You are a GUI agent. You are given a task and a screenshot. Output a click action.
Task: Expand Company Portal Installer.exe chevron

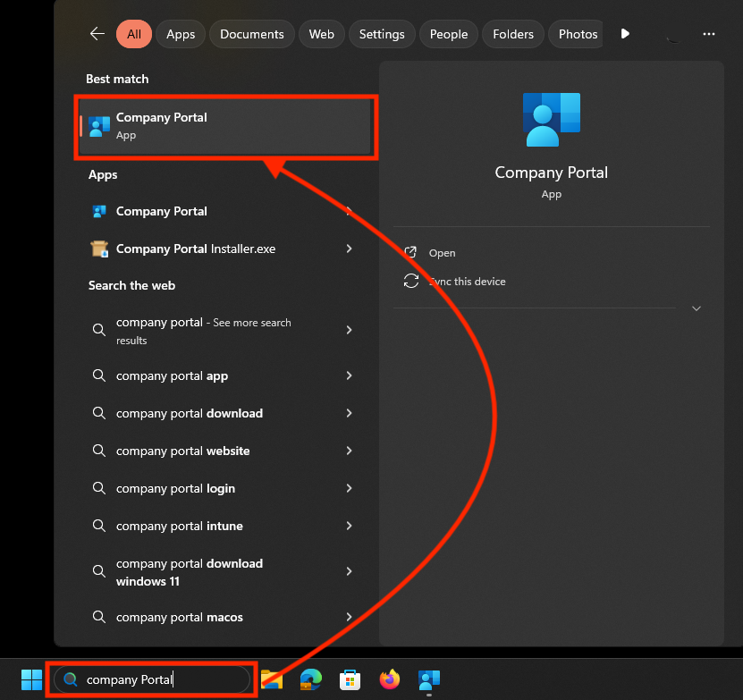pos(350,249)
